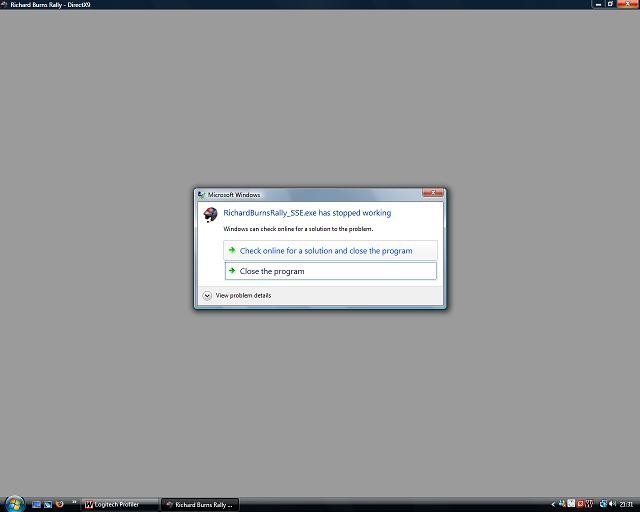Restore down the Richard Burns Rally window

tap(610, 4)
